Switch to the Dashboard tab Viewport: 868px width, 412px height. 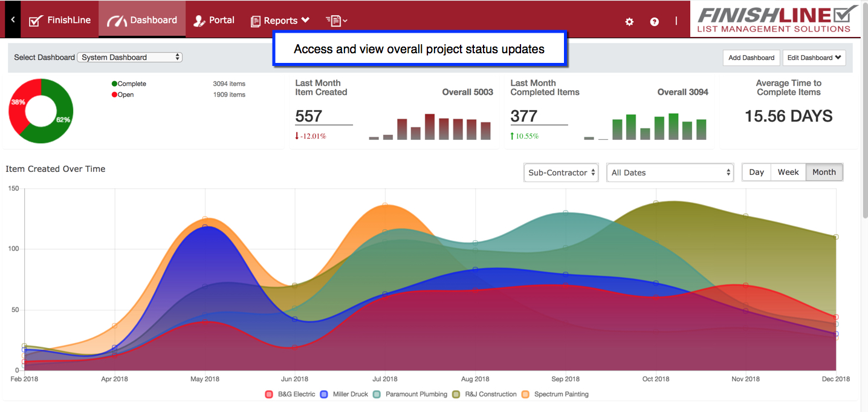[142, 19]
